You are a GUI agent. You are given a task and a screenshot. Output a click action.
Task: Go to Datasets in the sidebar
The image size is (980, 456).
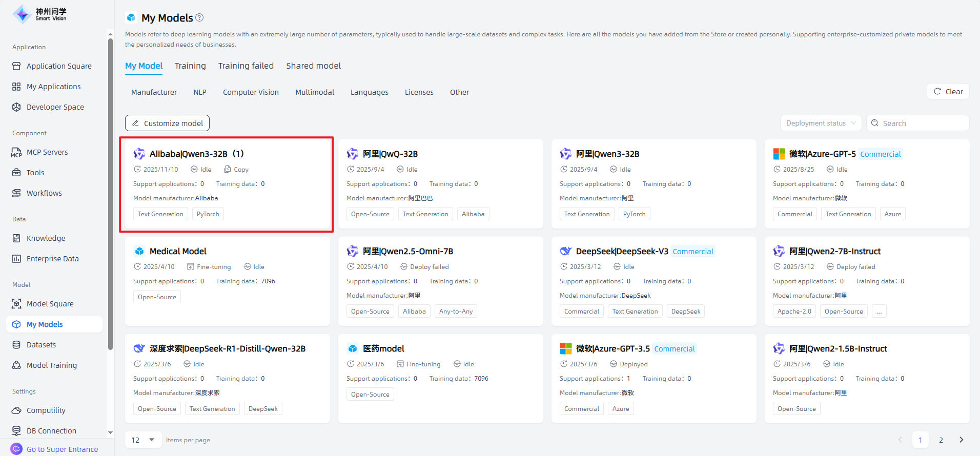[x=41, y=345]
